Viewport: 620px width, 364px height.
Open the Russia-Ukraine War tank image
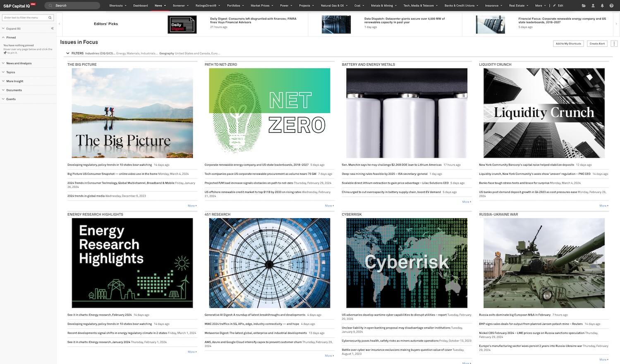click(544, 263)
